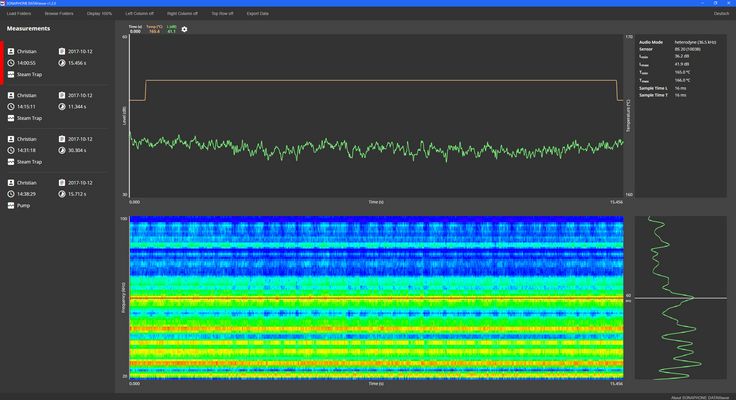Open the Browse Folders menu
The height and width of the screenshot is (400, 736).
pos(60,14)
